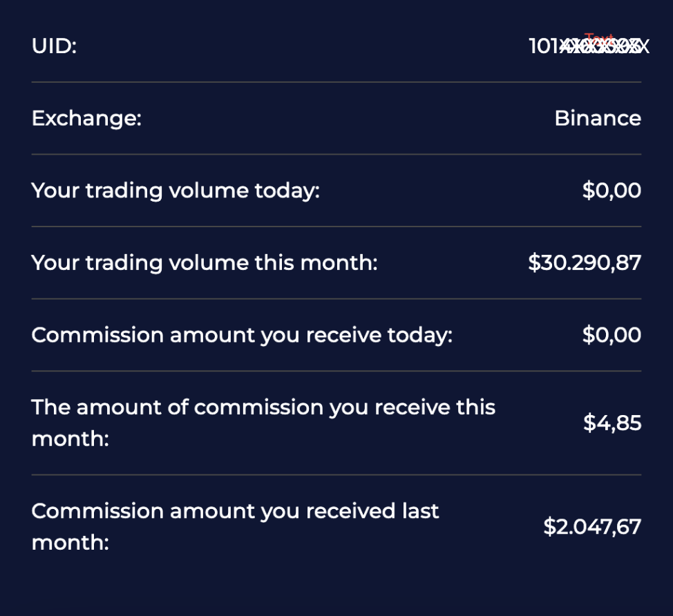Click the UID label

pos(54,46)
